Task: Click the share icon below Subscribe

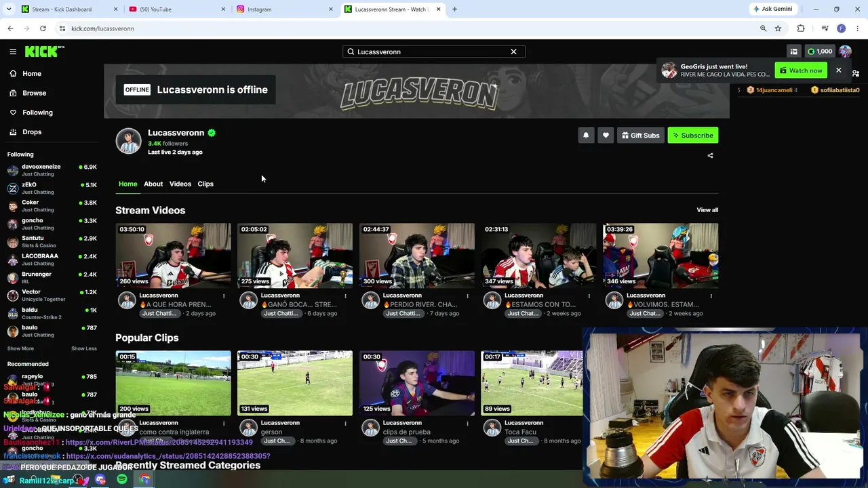Action: click(710, 155)
